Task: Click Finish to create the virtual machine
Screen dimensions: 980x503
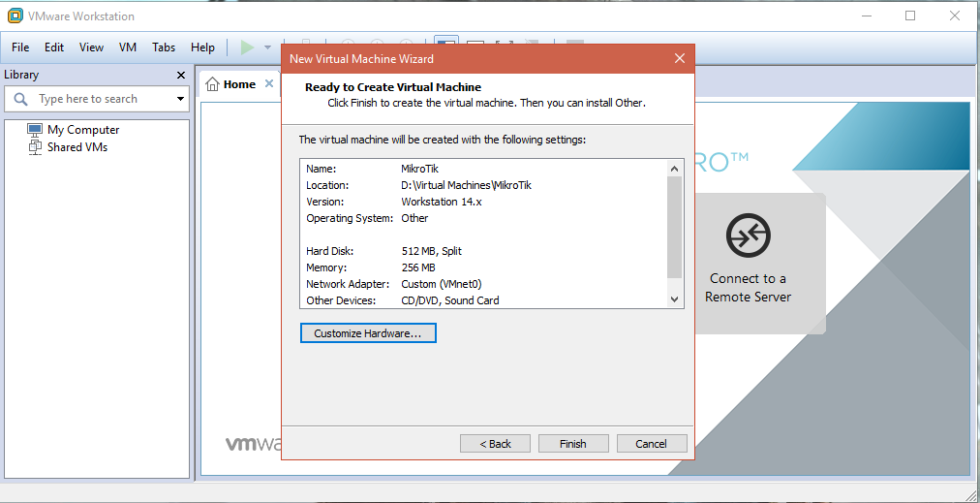Action: click(573, 444)
